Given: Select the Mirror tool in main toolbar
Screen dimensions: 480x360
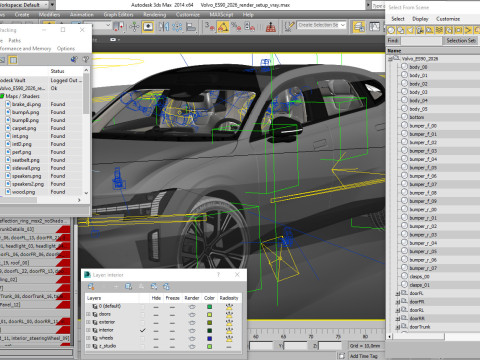Looking at the screenshot, I should (163, 27).
